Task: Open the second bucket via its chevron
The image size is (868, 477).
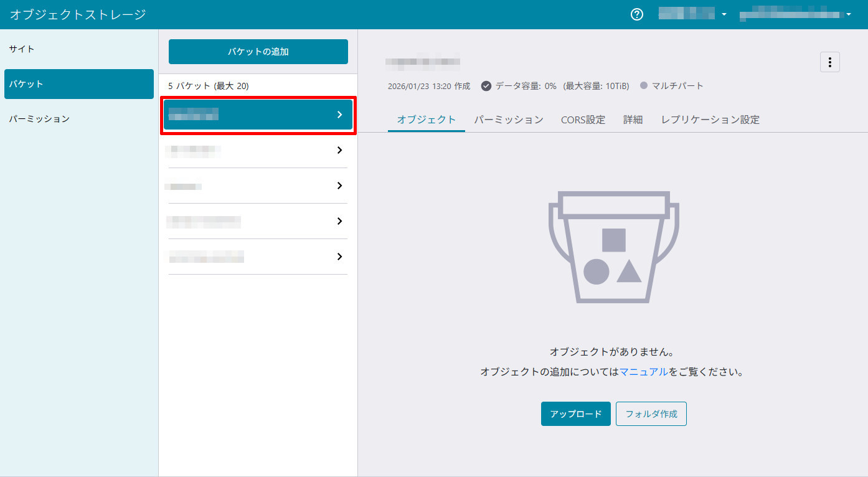Action: click(339, 150)
